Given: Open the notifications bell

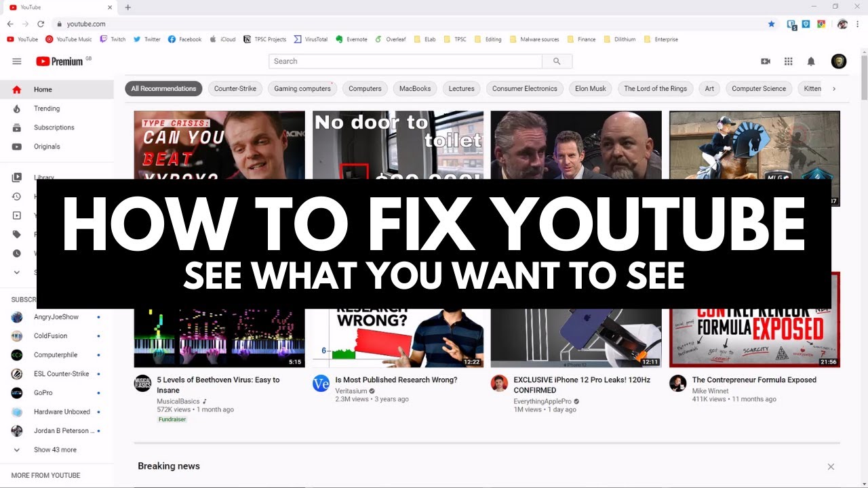Looking at the screenshot, I should [811, 61].
